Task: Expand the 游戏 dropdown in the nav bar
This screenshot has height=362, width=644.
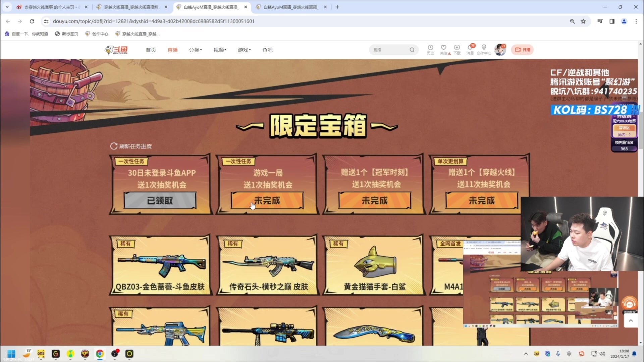Action: tap(244, 50)
